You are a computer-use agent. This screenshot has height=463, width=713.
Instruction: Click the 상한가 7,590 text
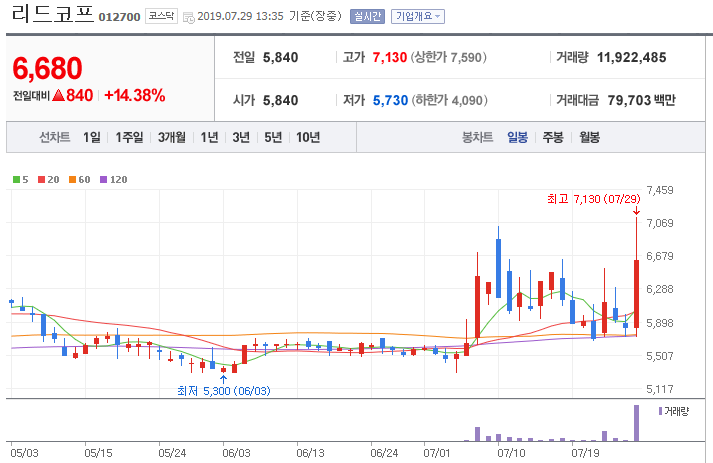click(x=448, y=57)
